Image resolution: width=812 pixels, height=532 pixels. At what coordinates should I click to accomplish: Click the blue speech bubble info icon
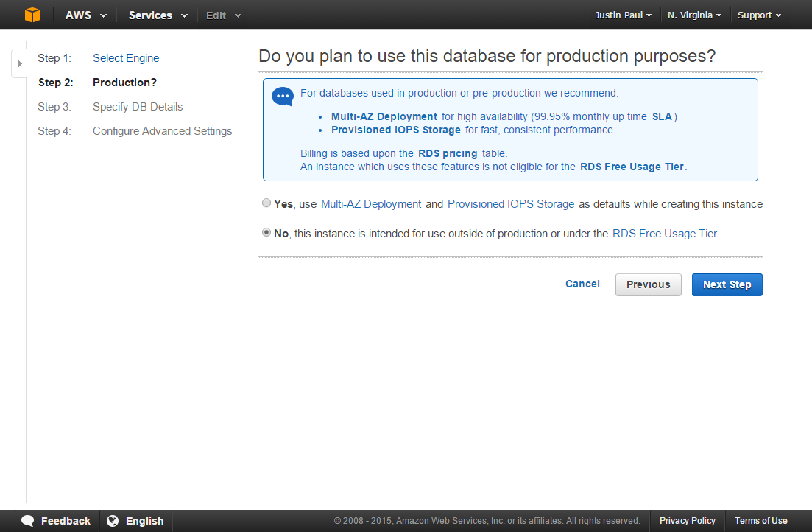[283, 97]
